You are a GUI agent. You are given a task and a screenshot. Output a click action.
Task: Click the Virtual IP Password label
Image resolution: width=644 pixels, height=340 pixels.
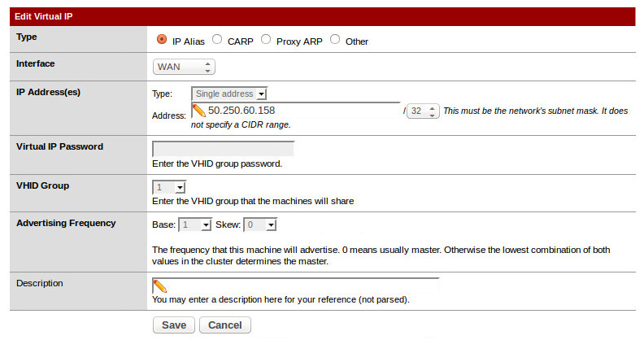tap(60, 146)
